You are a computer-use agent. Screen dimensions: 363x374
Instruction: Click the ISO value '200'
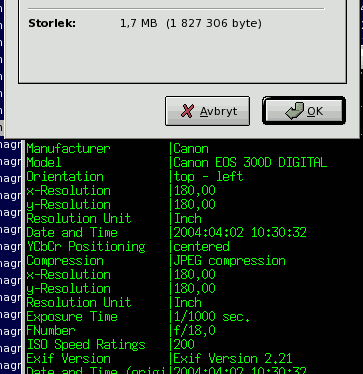(x=184, y=344)
